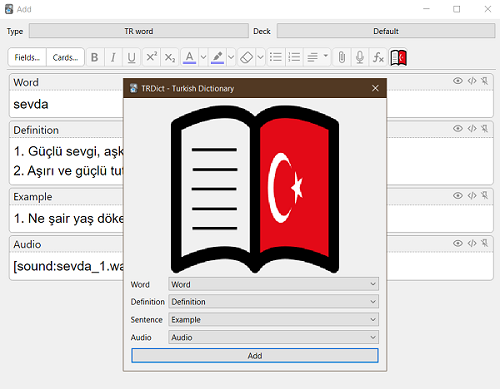This screenshot has height=389, width=500.
Task: Click the 'Definition' field label in editor
Action: tap(36, 130)
